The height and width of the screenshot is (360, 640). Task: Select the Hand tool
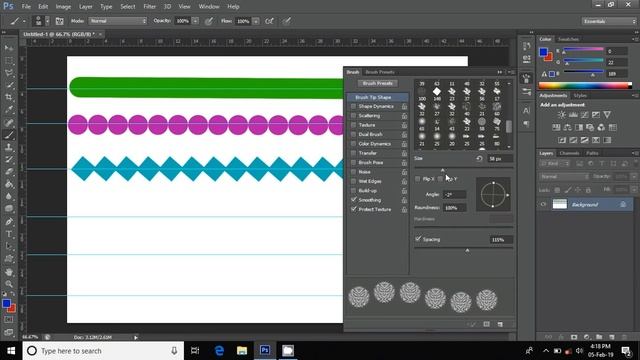coord(9,272)
